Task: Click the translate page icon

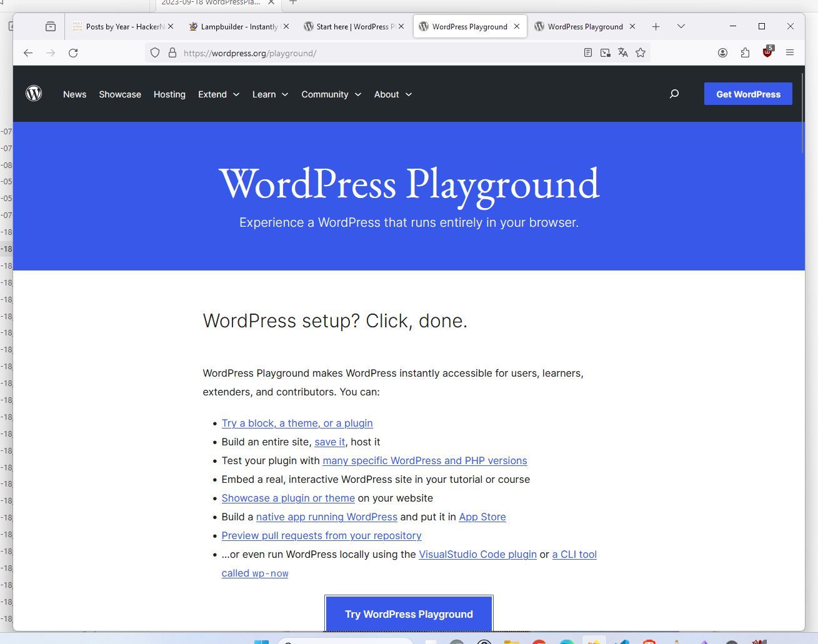Action: (622, 53)
